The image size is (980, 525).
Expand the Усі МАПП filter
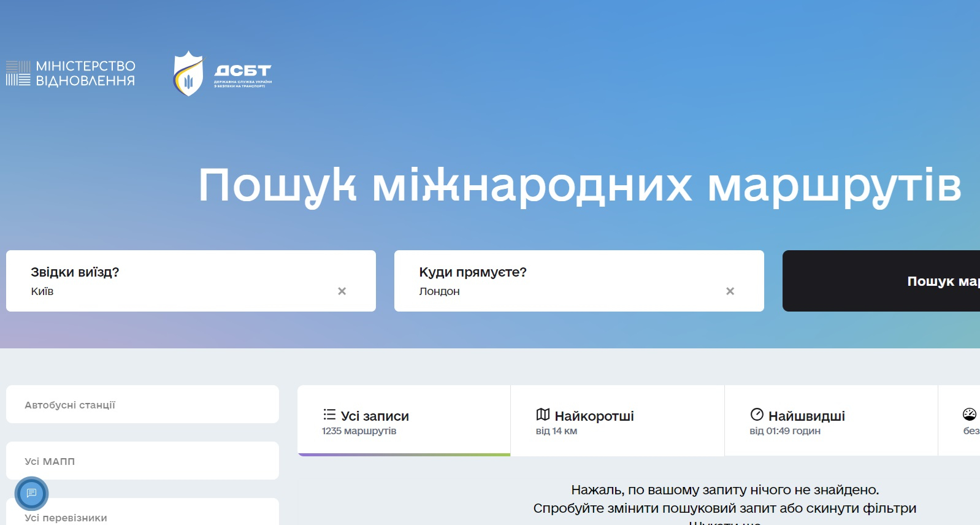142,461
